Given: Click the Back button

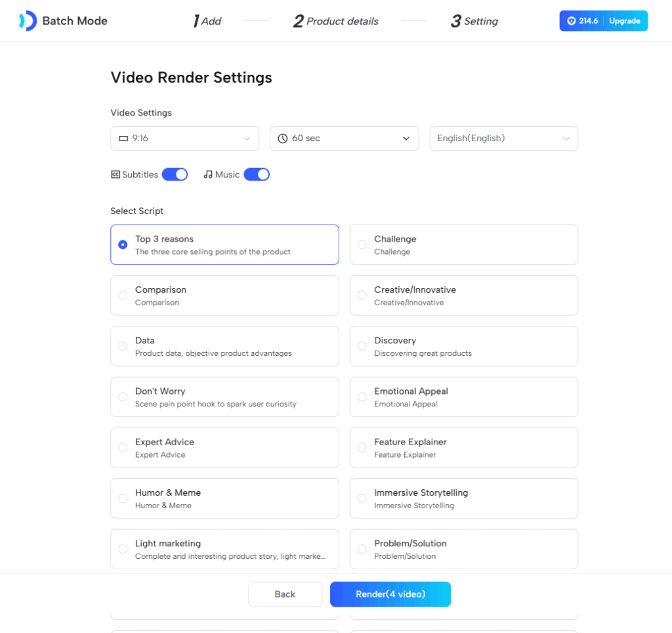Looking at the screenshot, I should click(x=285, y=594).
